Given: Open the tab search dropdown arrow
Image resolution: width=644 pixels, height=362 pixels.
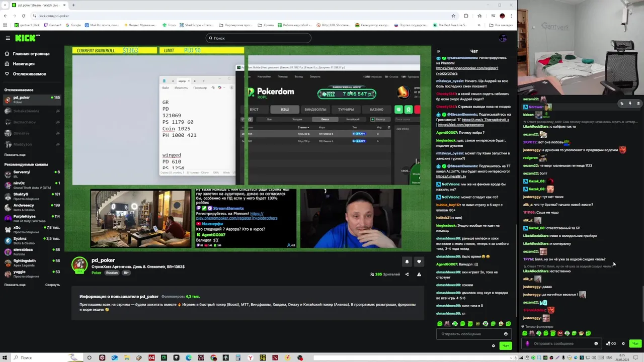Looking at the screenshot, I should coord(6,5).
